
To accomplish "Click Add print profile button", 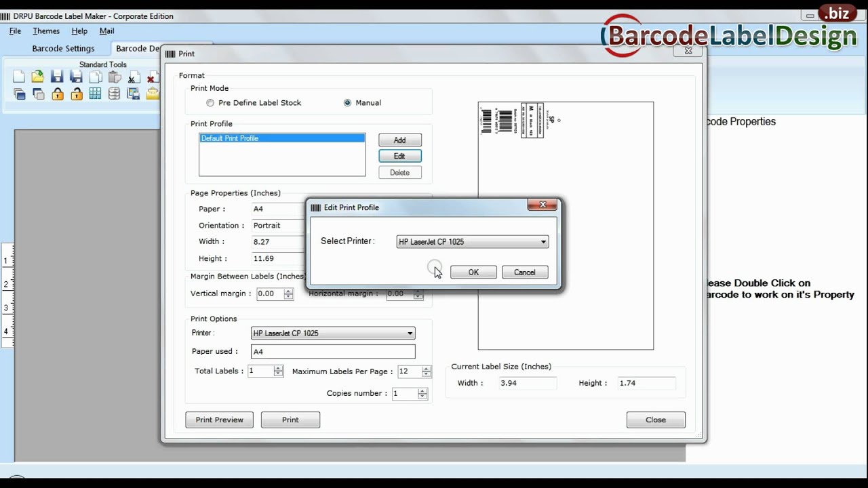I will [x=399, y=140].
